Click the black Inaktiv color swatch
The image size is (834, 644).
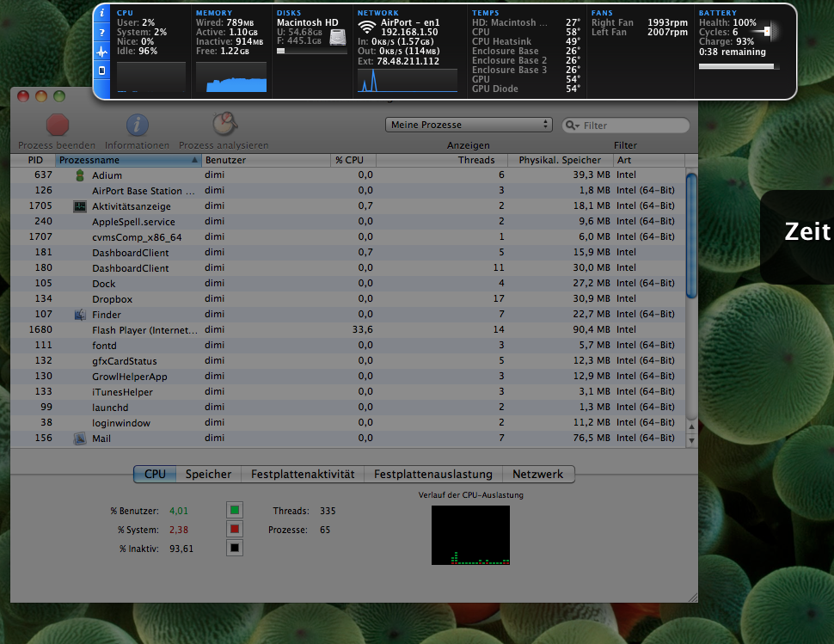point(235,548)
